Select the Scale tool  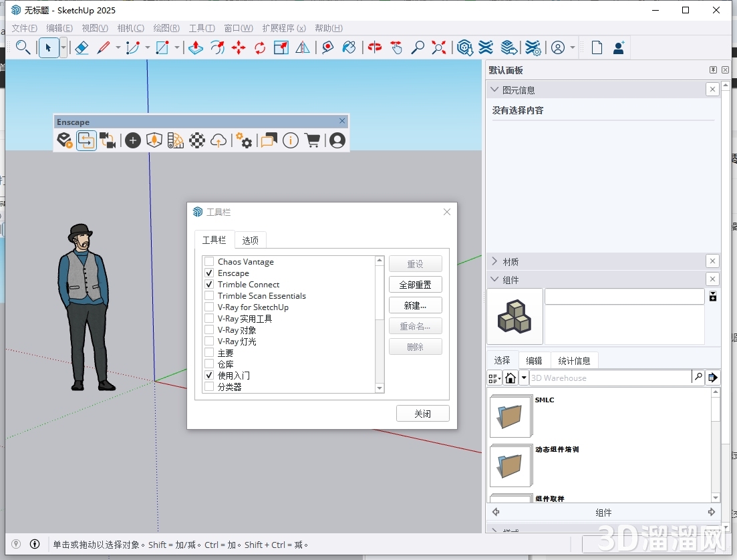281,47
